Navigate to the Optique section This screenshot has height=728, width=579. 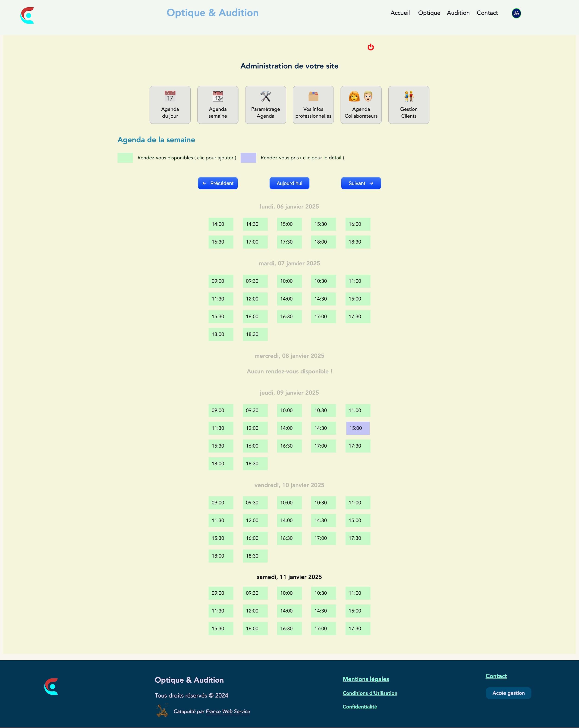click(x=428, y=13)
